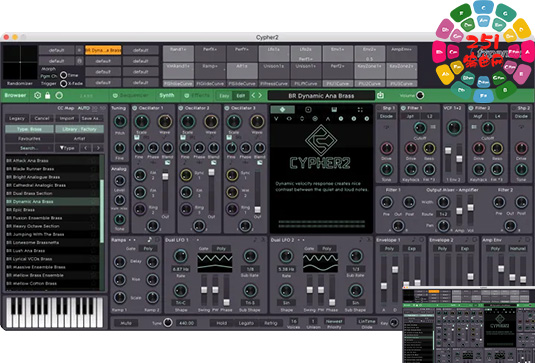Enable the Sequencer power toggle
Image resolution: width=535 pixels, height=363 pixels.
(x=115, y=96)
